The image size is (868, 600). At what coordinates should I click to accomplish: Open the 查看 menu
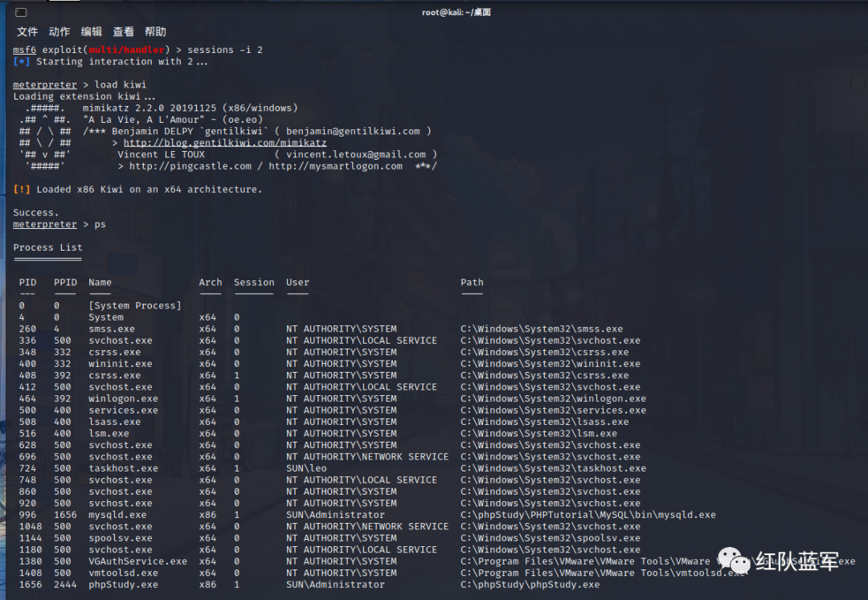(124, 31)
